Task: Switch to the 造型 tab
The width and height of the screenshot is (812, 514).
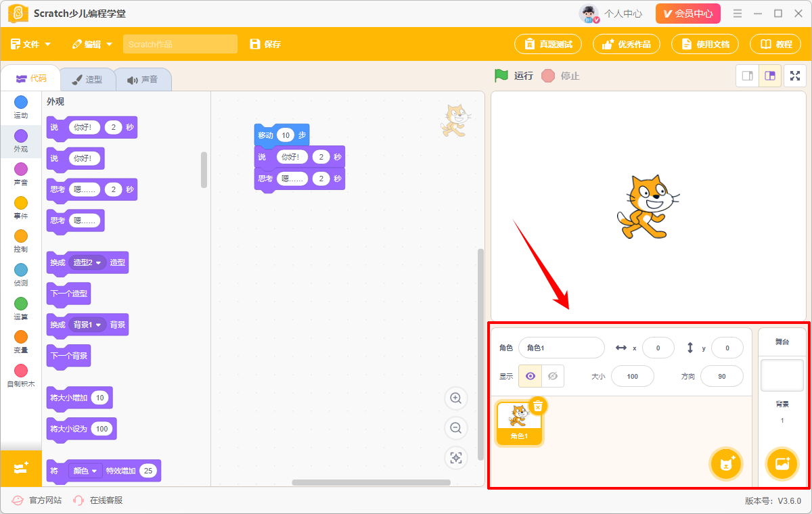Action: 87,79
